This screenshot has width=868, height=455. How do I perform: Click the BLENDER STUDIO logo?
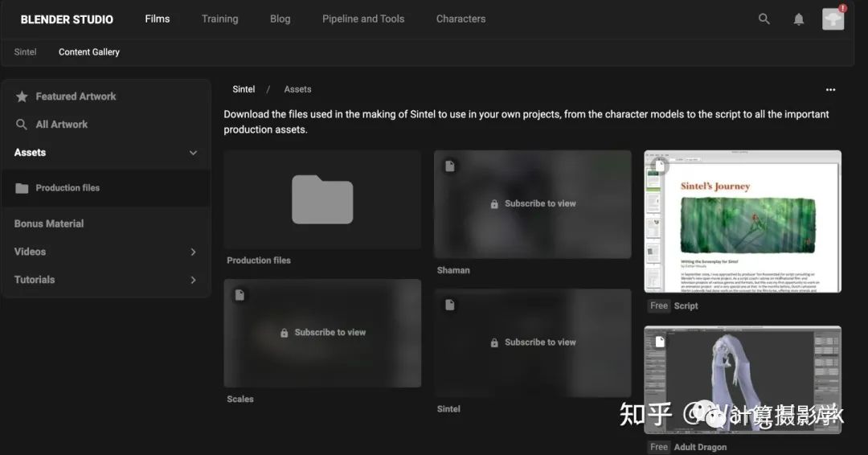67,19
